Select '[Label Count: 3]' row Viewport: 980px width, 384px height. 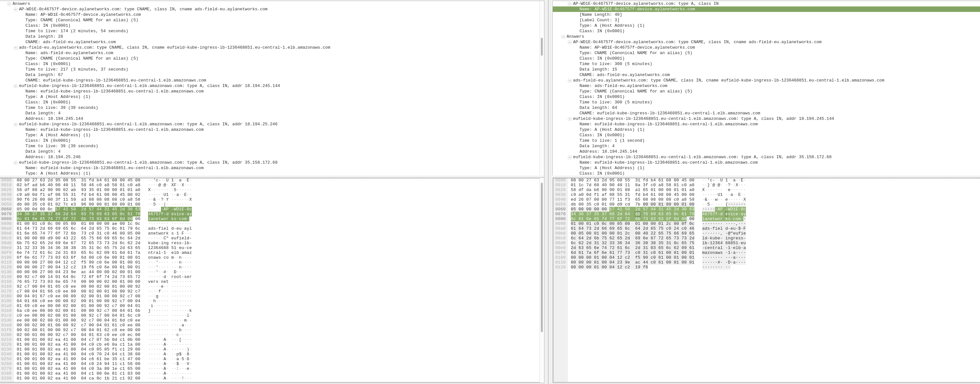point(599,20)
